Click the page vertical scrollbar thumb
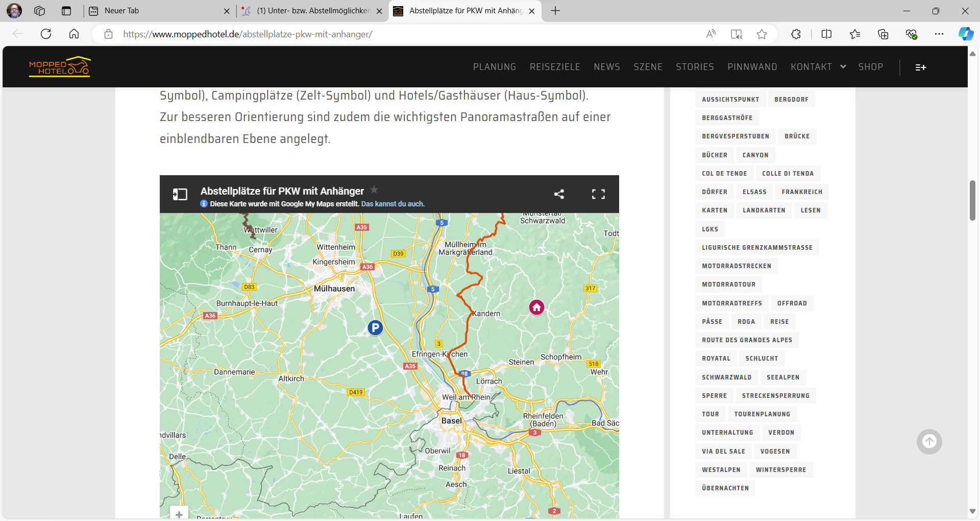 click(x=972, y=200)
